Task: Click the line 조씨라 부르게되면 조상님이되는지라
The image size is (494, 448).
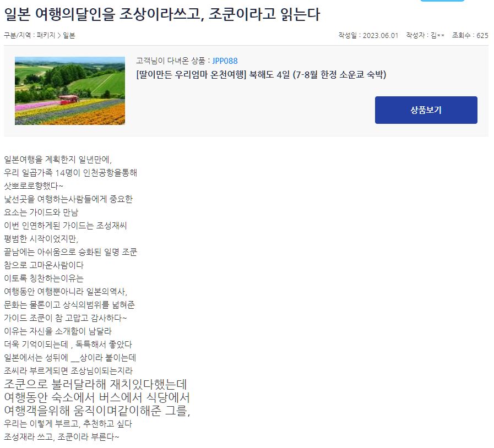Action: 68,371
